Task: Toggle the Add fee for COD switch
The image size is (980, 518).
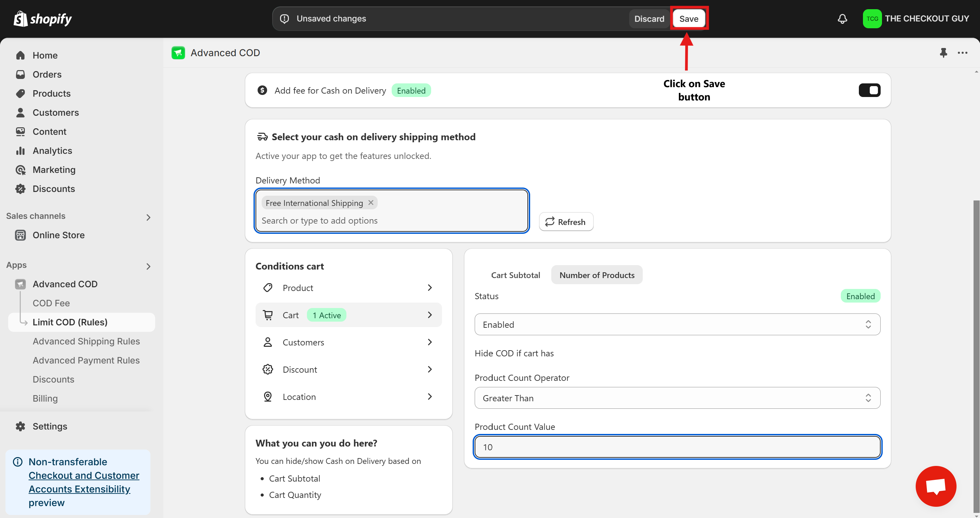Action: [869, 90]
